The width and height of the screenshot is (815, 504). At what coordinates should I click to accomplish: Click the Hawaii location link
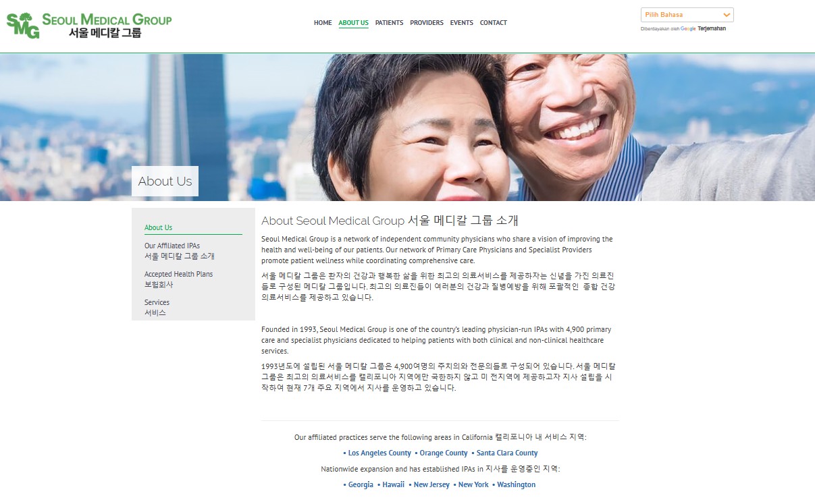pos(394,485)
